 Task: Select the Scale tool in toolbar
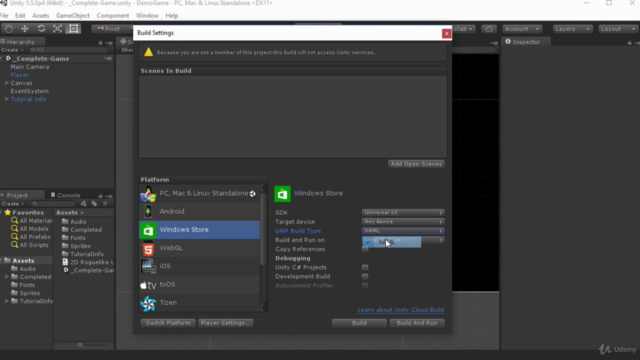point(58,29)
